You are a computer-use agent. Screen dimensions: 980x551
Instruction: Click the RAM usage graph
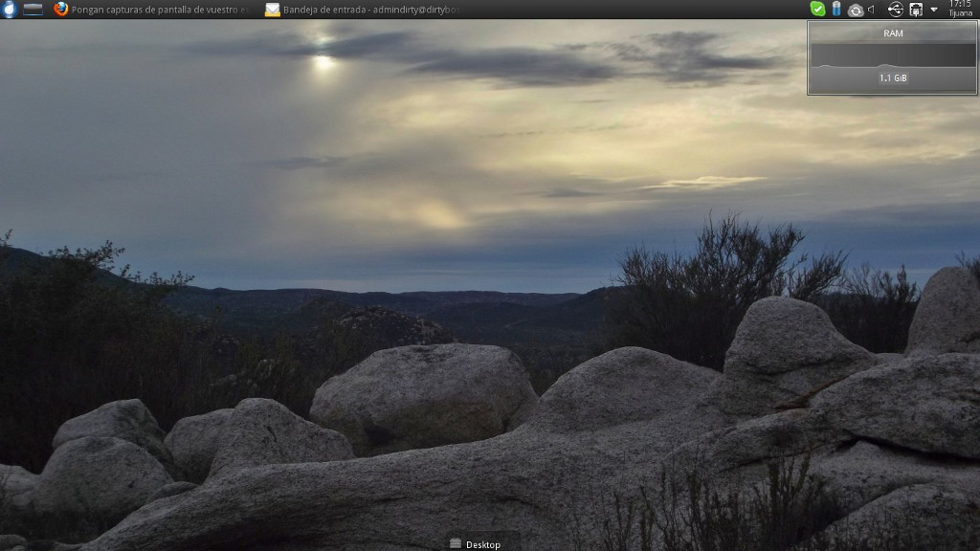(x=892, y=55)
